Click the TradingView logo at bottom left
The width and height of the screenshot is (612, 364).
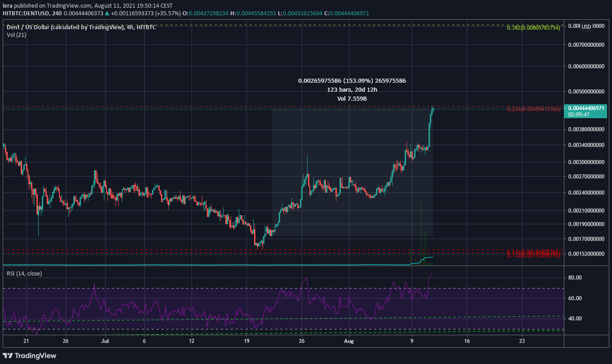pyautogui.click(x=30, y=355)
